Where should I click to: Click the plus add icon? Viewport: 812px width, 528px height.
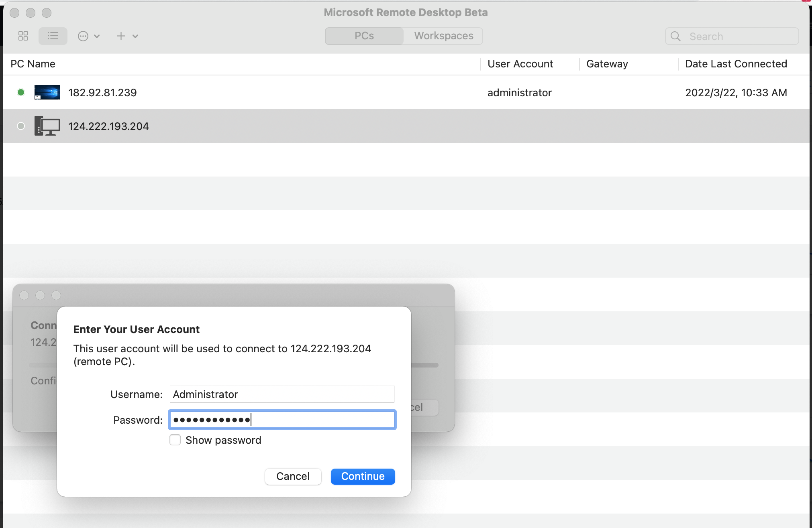coord(121,36)
